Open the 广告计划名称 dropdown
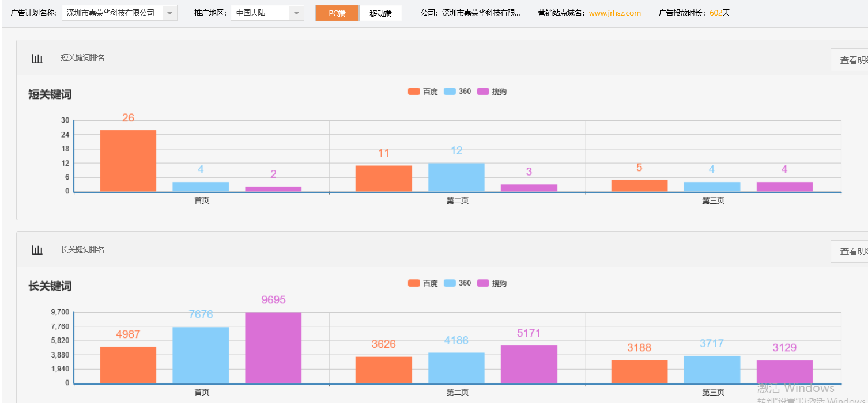 click(x=170, y=13)
